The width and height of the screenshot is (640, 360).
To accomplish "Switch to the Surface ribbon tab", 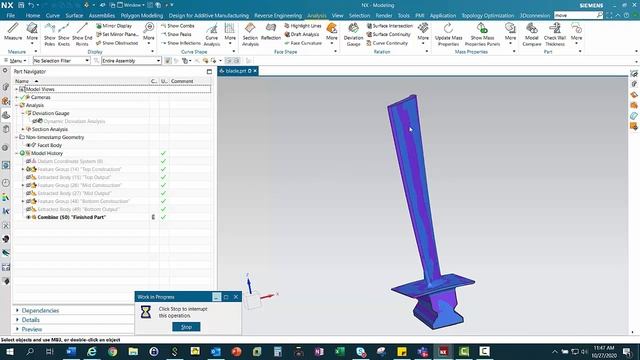I will click(74, 16).
